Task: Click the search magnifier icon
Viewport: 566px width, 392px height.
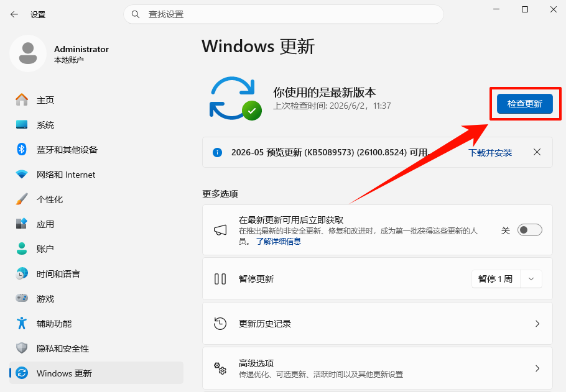Action: (x=136, y=14)
